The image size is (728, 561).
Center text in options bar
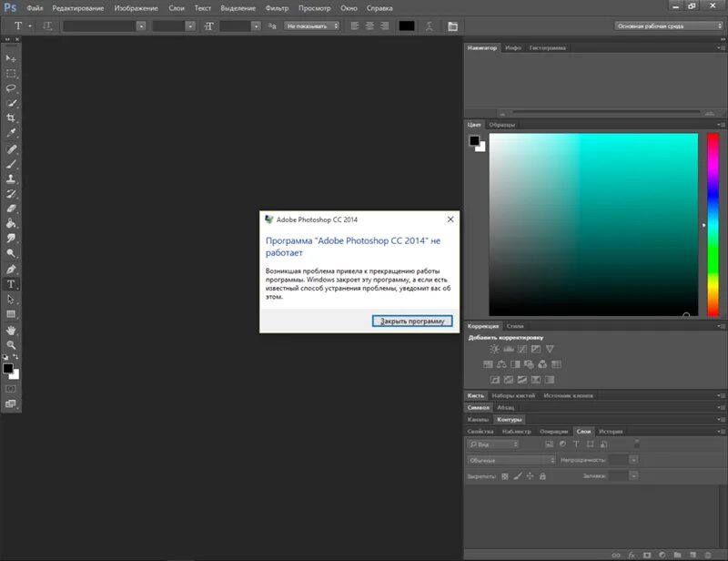click(369, 26)
